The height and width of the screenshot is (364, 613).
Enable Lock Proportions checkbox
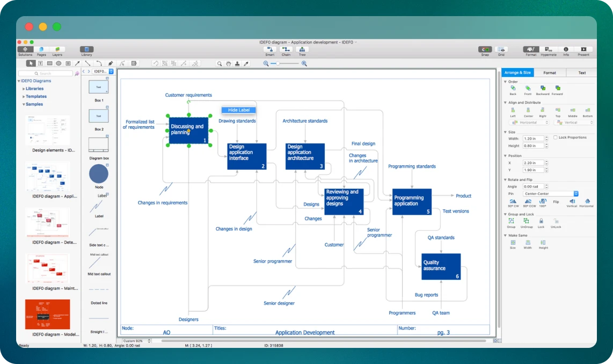click(556, 137)
